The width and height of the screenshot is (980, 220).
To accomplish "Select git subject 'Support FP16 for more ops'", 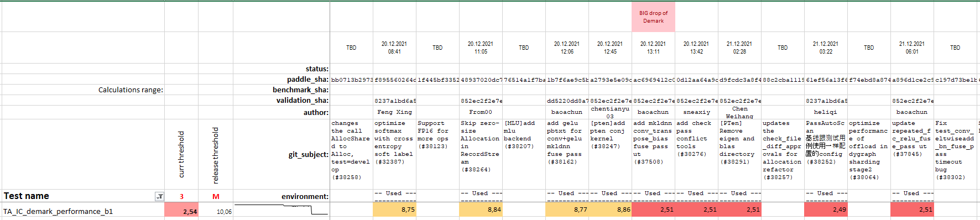I will coord(437,154).
